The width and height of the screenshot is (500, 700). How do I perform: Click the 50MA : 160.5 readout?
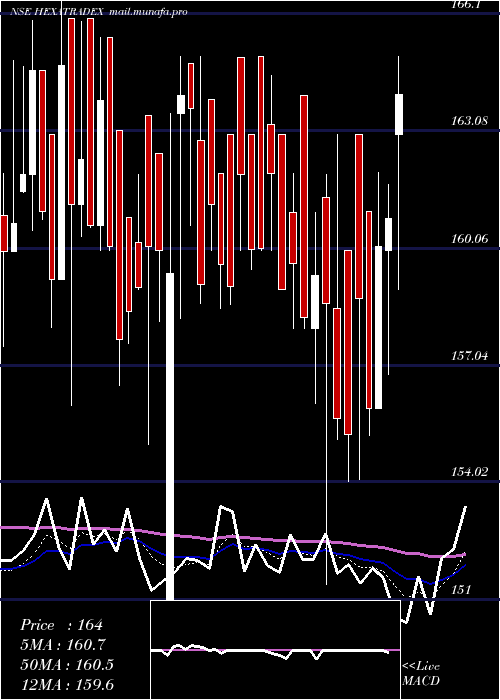[67, 665]
